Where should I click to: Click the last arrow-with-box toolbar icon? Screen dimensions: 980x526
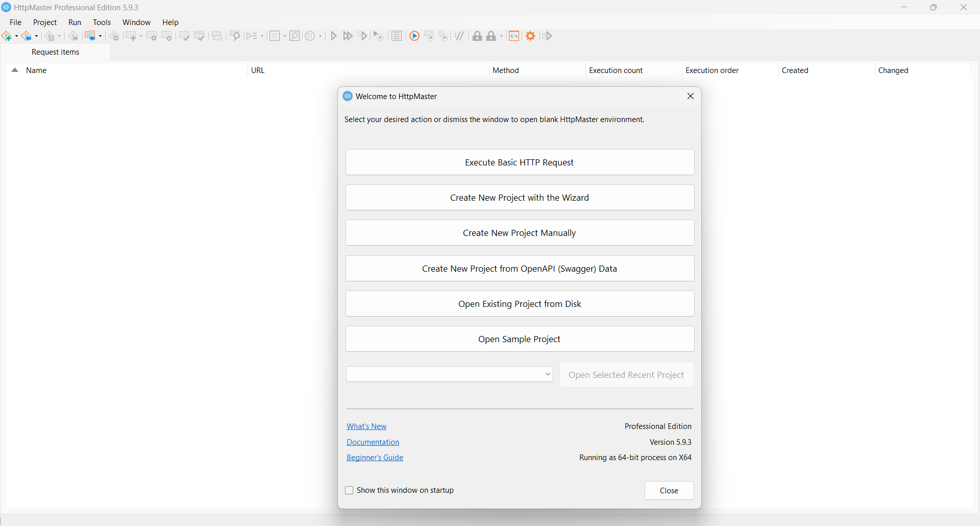pos(547,36)
